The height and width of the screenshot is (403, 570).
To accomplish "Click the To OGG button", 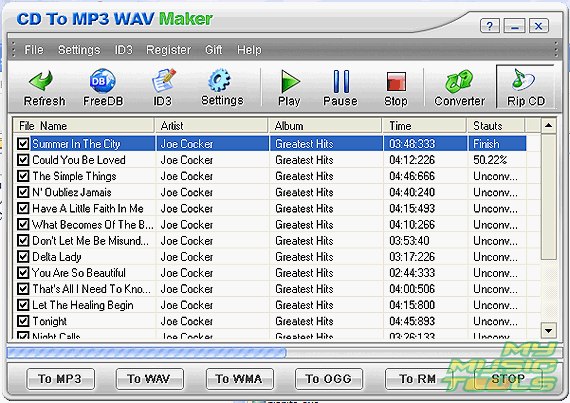I will tap(329, 379).
